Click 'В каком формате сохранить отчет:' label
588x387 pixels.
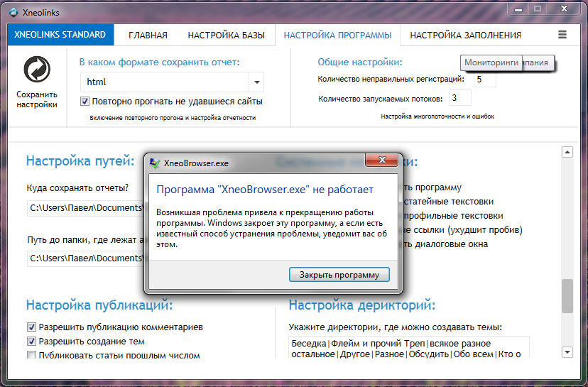(x=159, y=62)
